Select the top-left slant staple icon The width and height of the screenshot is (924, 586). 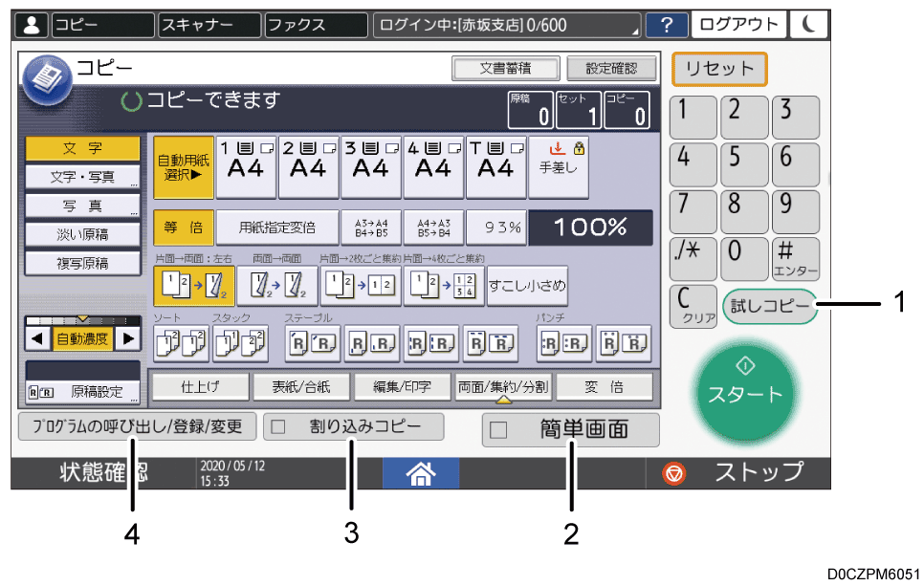313,343
